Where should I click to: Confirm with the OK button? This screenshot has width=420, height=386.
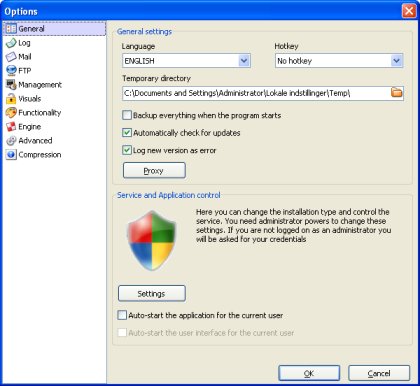pyautogui.click(x=309, y=373)
